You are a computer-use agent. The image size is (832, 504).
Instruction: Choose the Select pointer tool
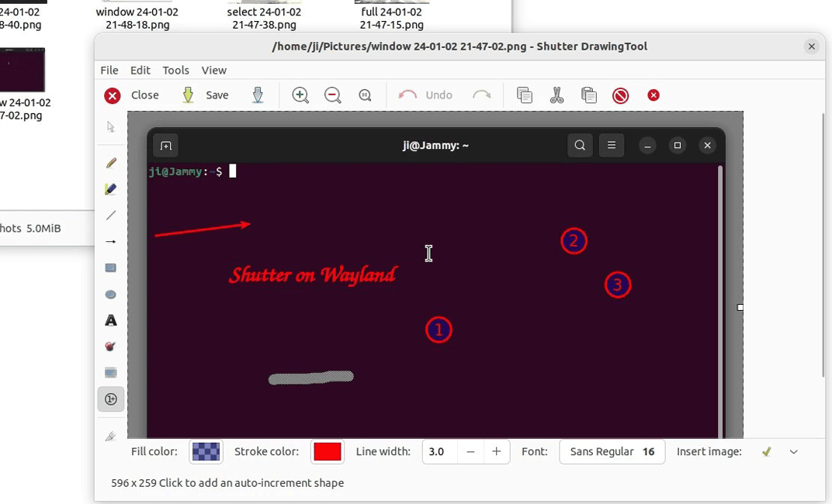click(110, 126)
